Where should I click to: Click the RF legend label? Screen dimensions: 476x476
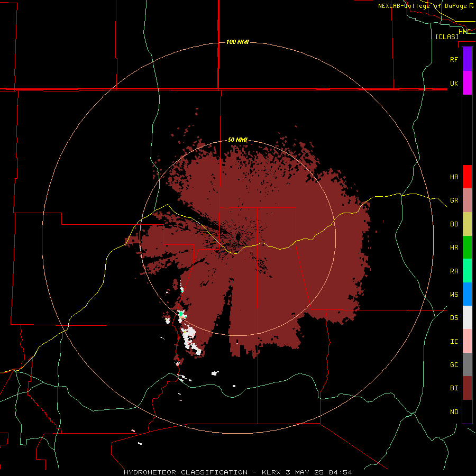pos(454,59)
